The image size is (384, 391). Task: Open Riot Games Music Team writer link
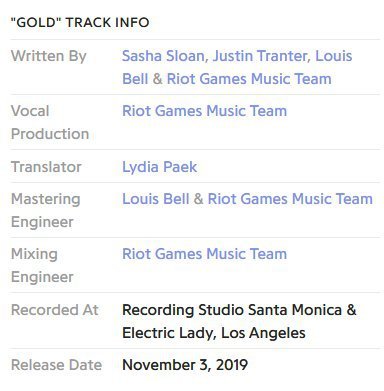(x=249, y=79)
